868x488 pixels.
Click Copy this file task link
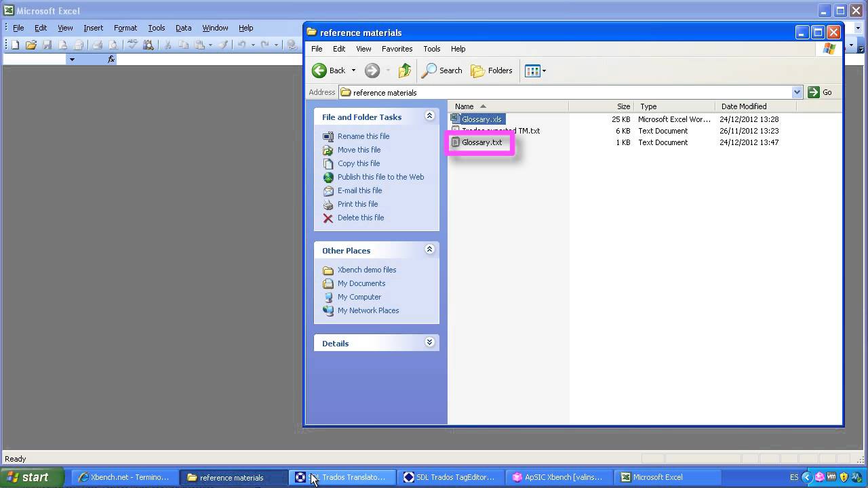[359, 163]
